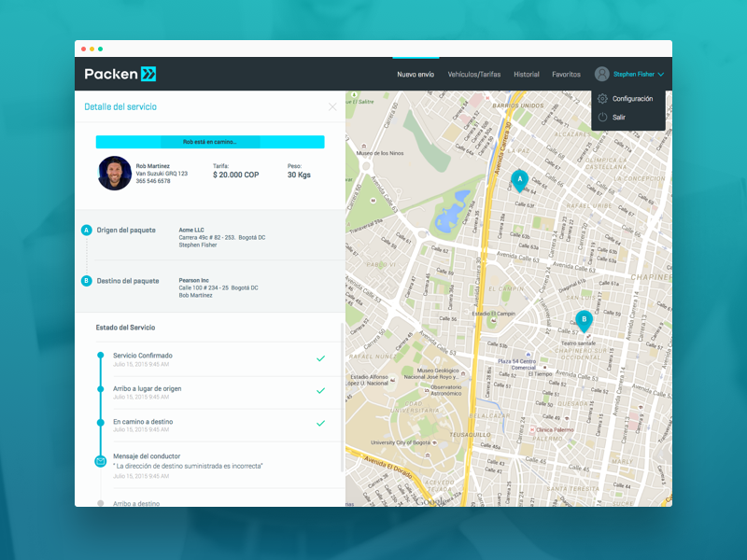
Task: Click the Servicio Confirmado status row
Action: (218, 359)
